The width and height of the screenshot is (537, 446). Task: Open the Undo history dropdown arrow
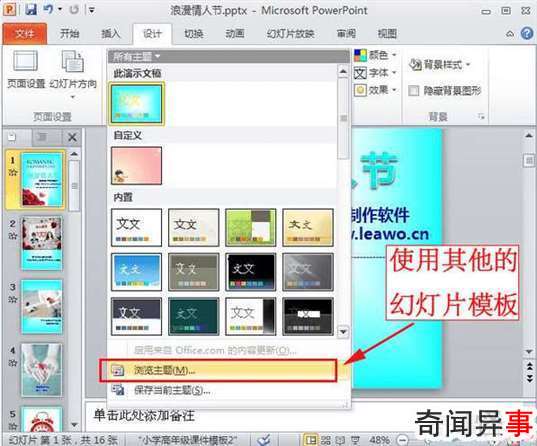pos(60,9)
